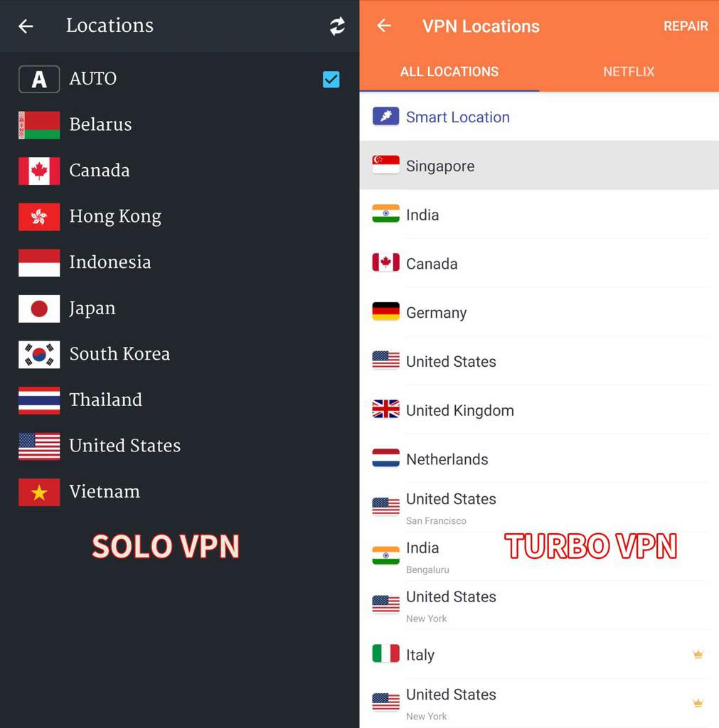Select Germany in Turbo VPN list
This screenshot has width=719, height=728.
(539, 313)
